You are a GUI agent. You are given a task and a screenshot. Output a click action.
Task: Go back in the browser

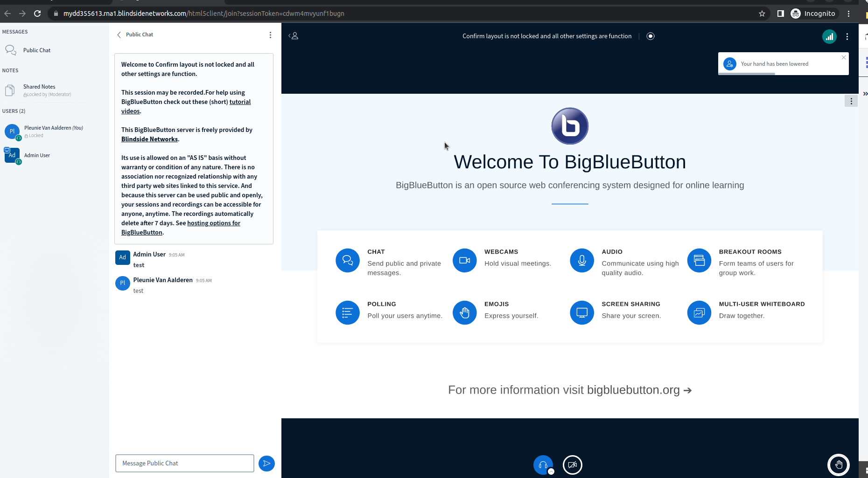tap(7, 14)
